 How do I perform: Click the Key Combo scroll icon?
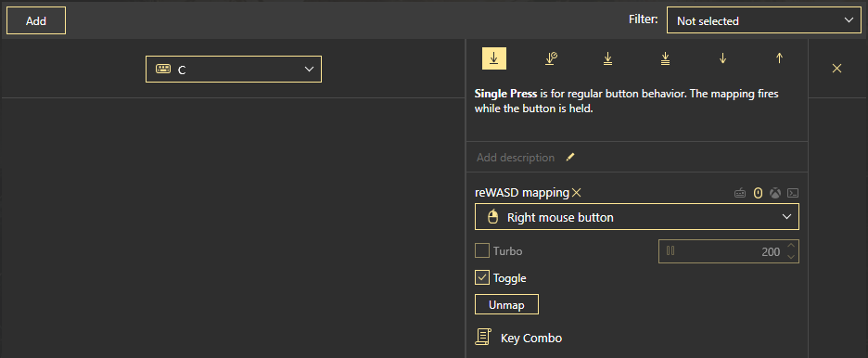tap(483, 338)
